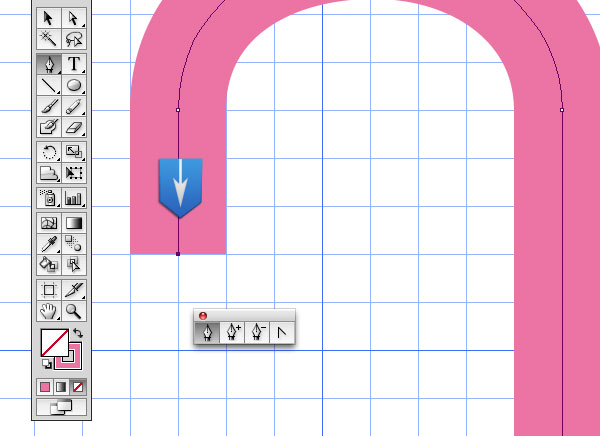This screenshot has height=436, width=600.
Task: Select the Artboard tool
Action: click(x=49, y=290)
